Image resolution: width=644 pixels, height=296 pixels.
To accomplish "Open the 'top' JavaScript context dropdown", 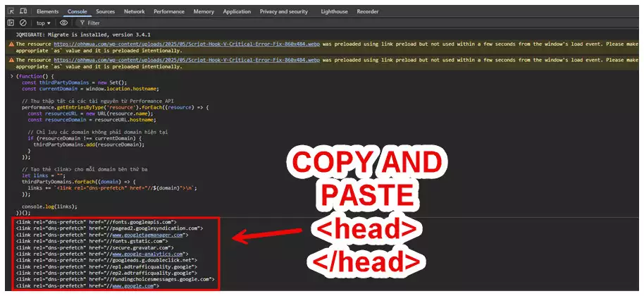I will point(44,23).
